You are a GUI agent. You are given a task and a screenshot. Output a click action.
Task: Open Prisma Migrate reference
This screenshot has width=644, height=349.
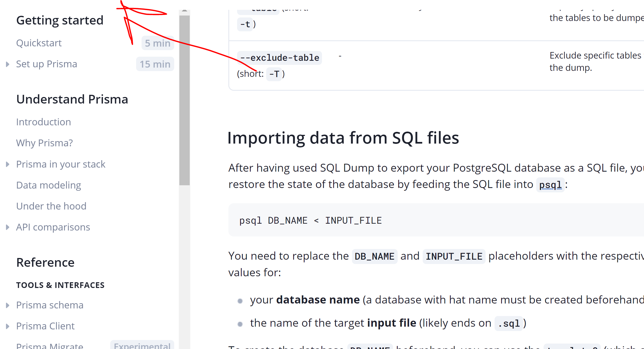pos(50,346)
